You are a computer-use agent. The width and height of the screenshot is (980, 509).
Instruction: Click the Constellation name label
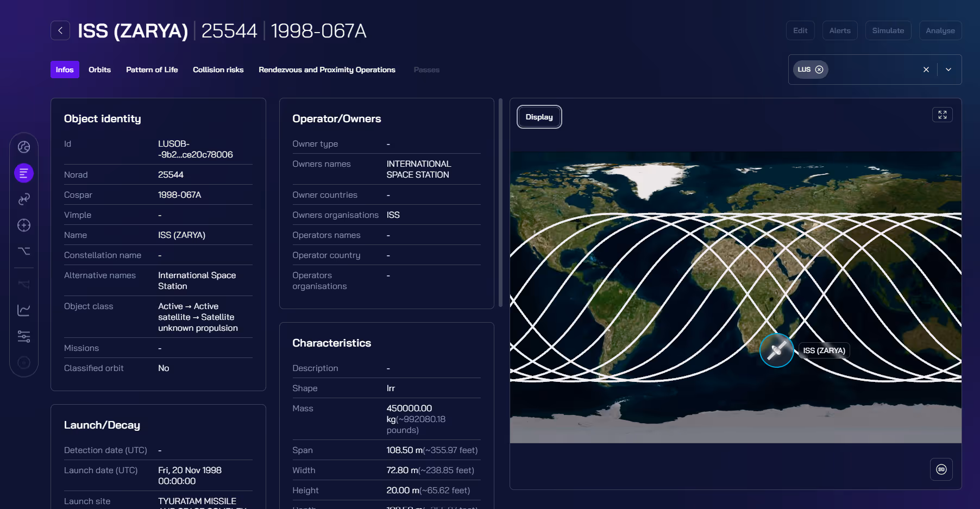tap(103, 255)
